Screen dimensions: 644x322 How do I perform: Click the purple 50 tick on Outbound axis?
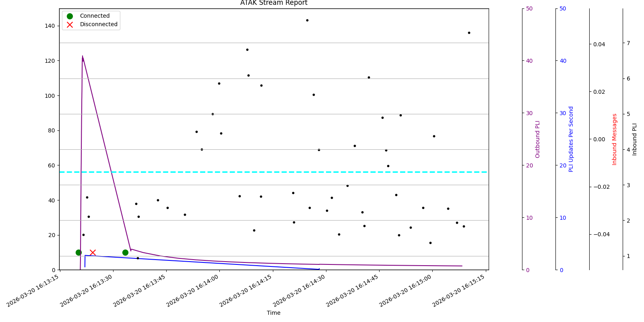(x=529, y=8)
